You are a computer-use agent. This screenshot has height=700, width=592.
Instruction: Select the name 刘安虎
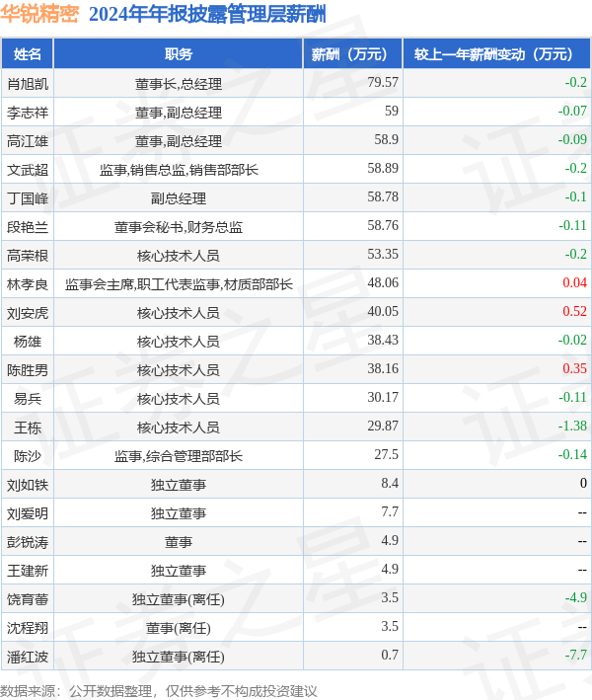tap(28, 312)
